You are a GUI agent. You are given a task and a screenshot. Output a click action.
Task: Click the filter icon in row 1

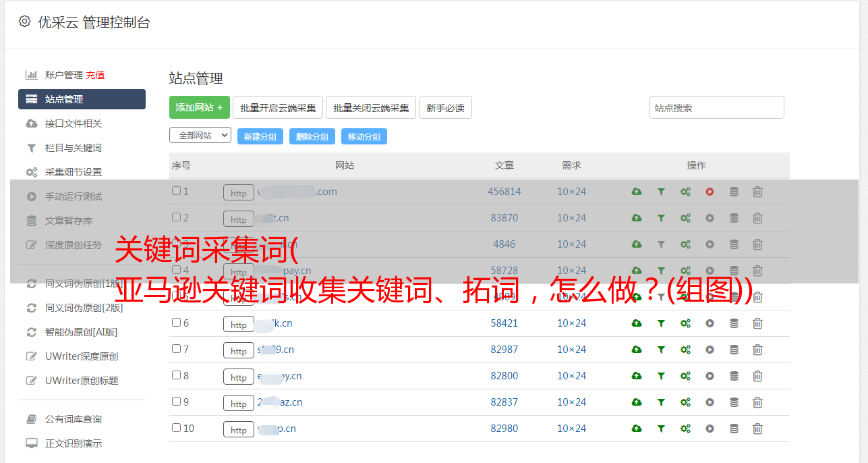(661, 192)
